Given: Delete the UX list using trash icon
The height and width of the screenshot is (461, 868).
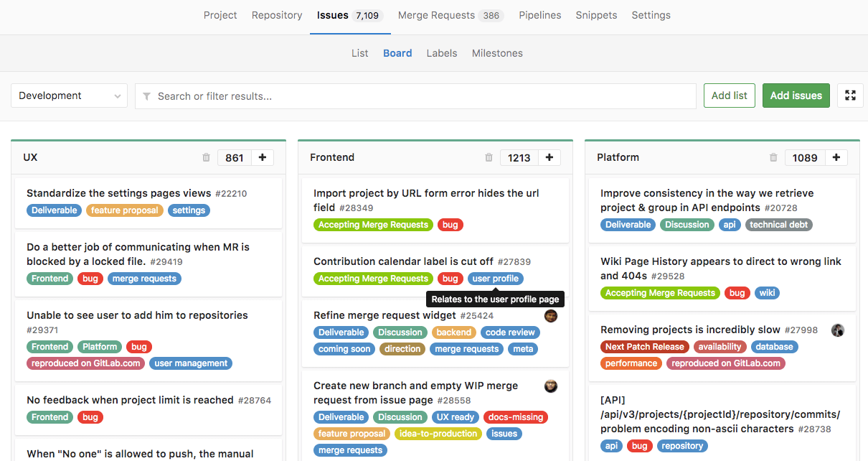Looking at the screenshot, I should click(206, 158).
